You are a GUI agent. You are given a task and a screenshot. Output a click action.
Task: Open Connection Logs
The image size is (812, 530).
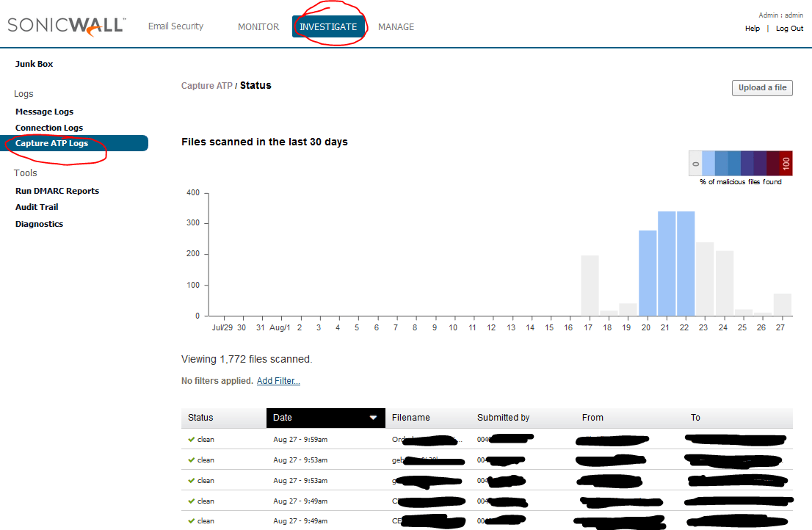(49, 128)
